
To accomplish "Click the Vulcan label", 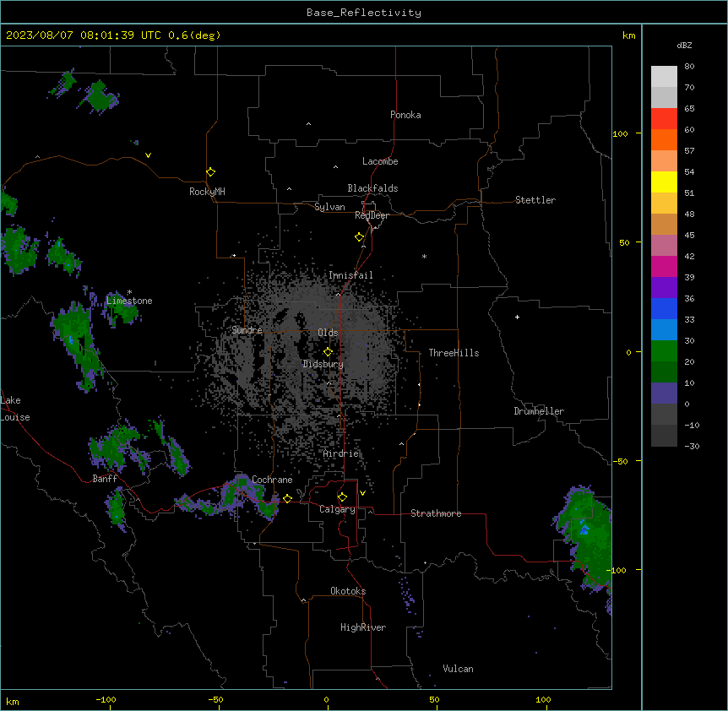I will click(458, 669).
